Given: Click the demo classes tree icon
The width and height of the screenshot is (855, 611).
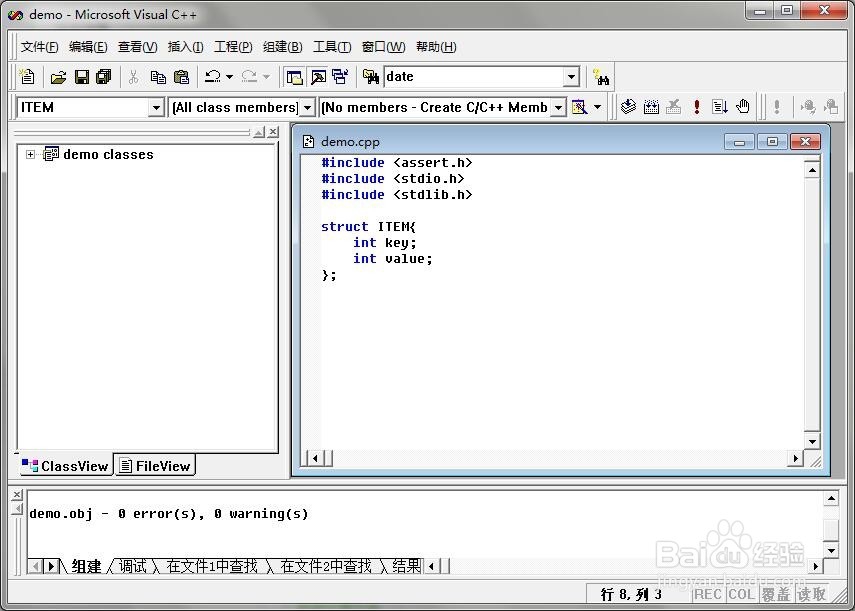Looking at the screenshot, I should (x=51, y=154).
